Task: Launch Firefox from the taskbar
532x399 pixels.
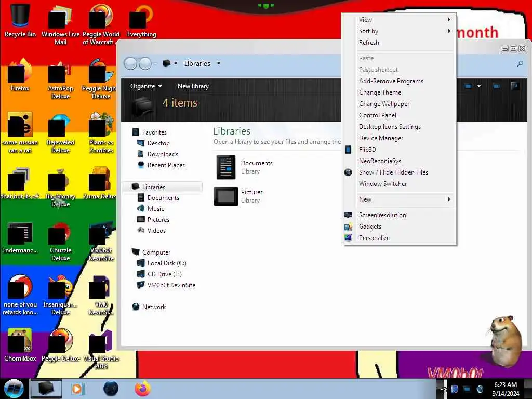Action: [x=143, y=389]
